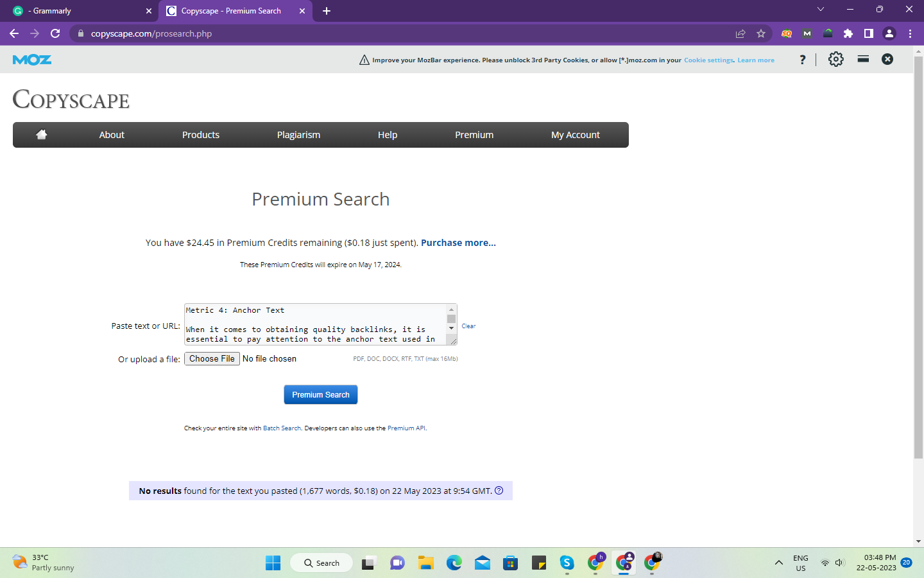
Task: Share this page from address bar icon
Action: (x=740, y=33)
